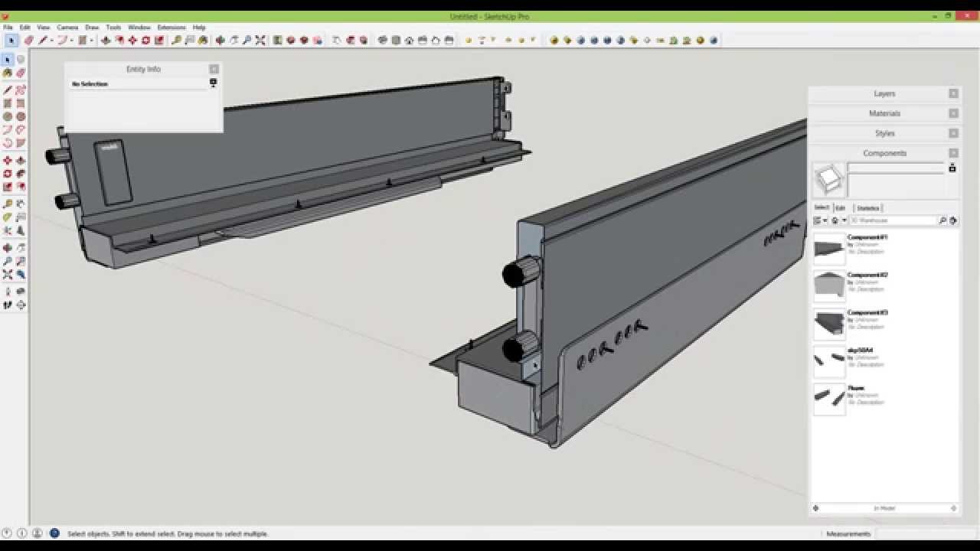Select the Component#2 thumbnail

click(x=829, y=287)
